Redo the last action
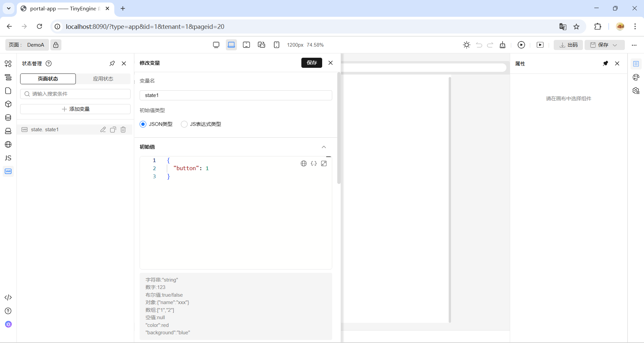Image resolution: width=644 pixels, height=343 pixels. (490, 45)
